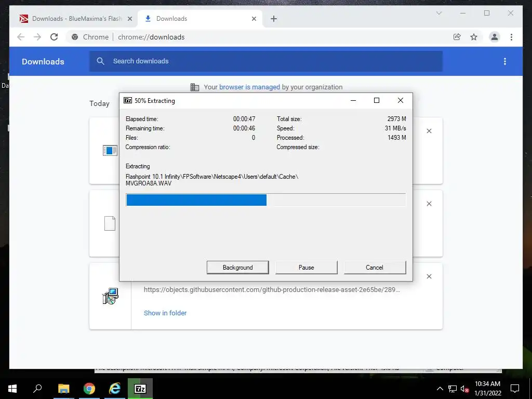
Task: Go forward in Chrome
Action: [x=37, y=37]
